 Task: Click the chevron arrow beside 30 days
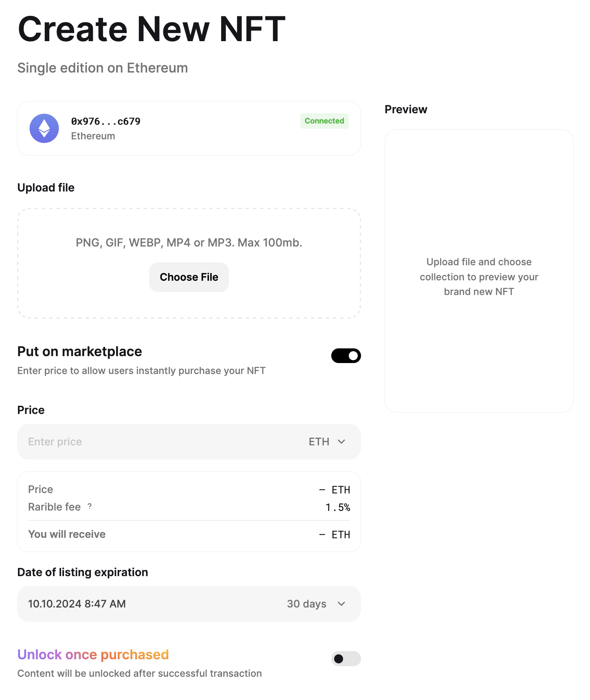pyautogui.click(x=341, y=604)
